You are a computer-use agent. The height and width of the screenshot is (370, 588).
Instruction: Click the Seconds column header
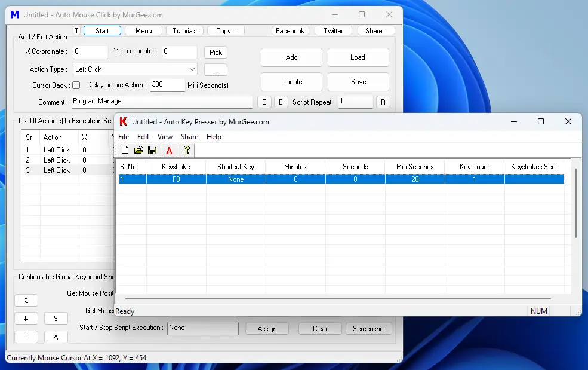click(x=355, y=166)
